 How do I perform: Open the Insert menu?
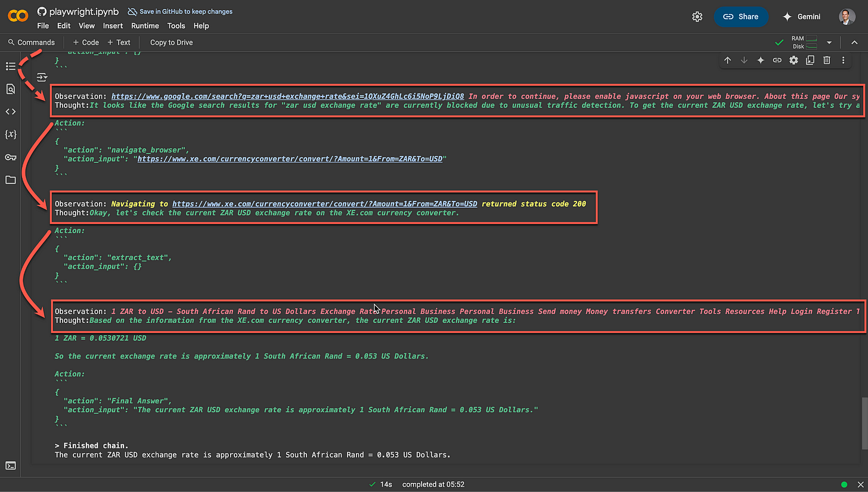click(x=113, y=26)
